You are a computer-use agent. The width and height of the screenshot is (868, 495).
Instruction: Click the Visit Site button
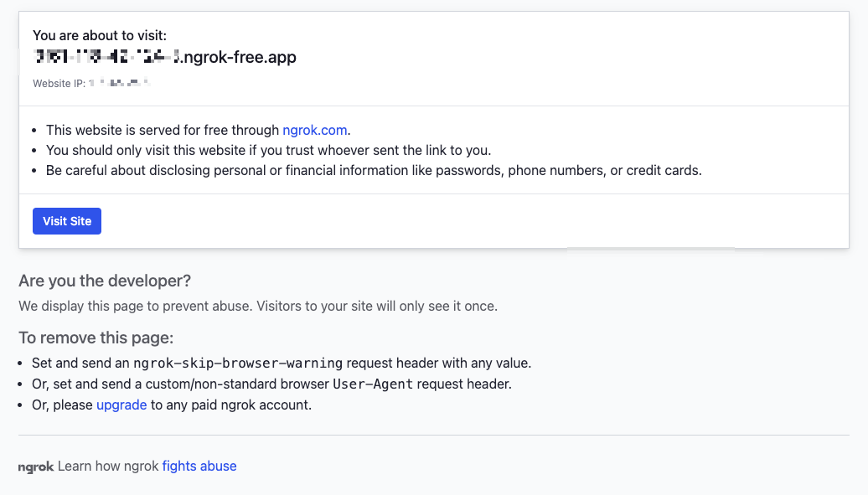click(67, 221)
